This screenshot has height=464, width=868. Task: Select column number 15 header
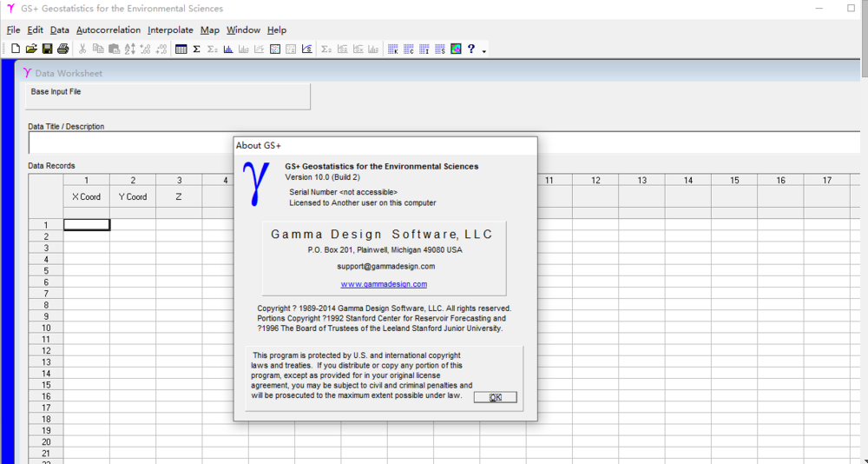coord(734,180)
